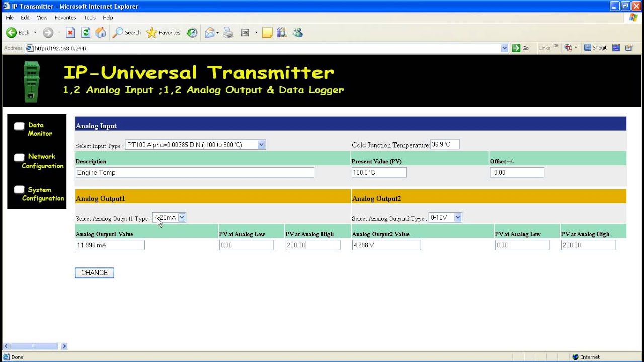644x362 pixels.
Task: Click the last Snagit toolbar icon
Action: [x=629, y=48]
